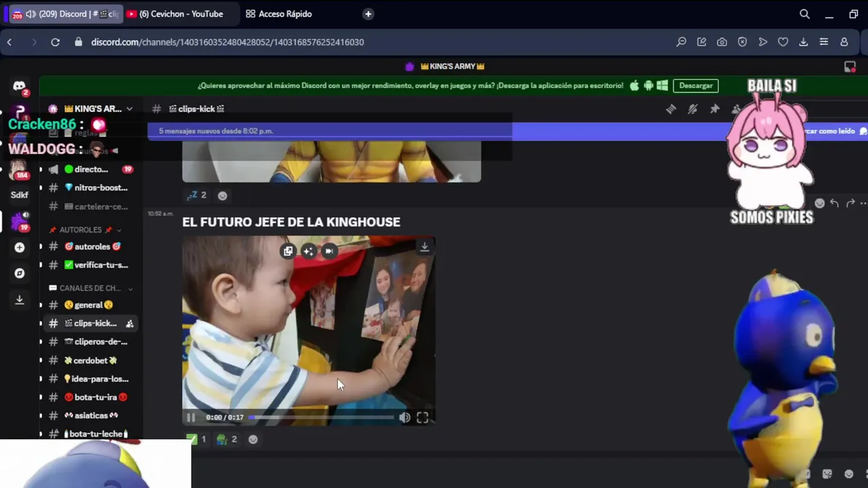
Task: Collapse the CANALES DE CH... category
Action: pos(91,288)
